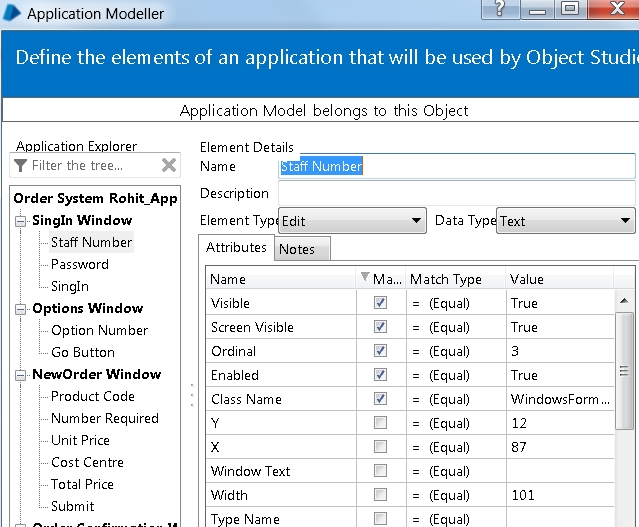Click the Name input field
This screenshot has width=639, height=527.
click(456, 166)
